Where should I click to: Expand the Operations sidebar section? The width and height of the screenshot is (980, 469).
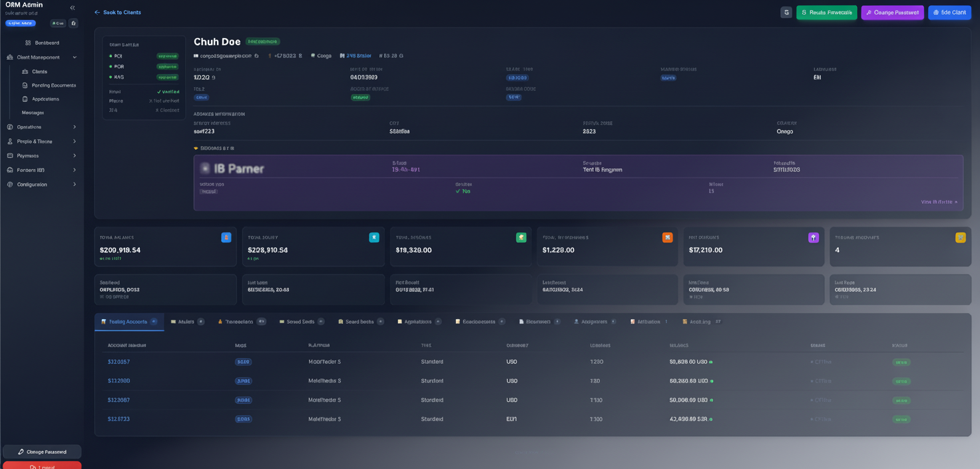(x=75, y=127)
